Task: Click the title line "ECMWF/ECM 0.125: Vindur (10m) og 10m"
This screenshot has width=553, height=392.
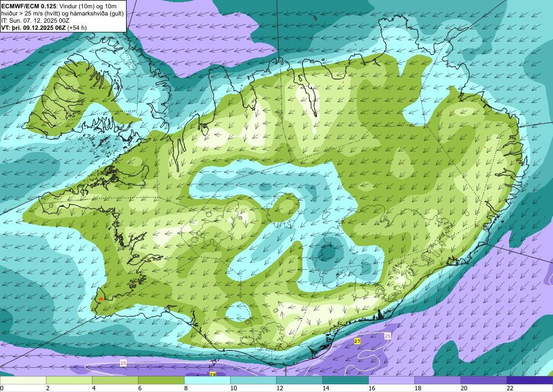Action: [59, 6]
